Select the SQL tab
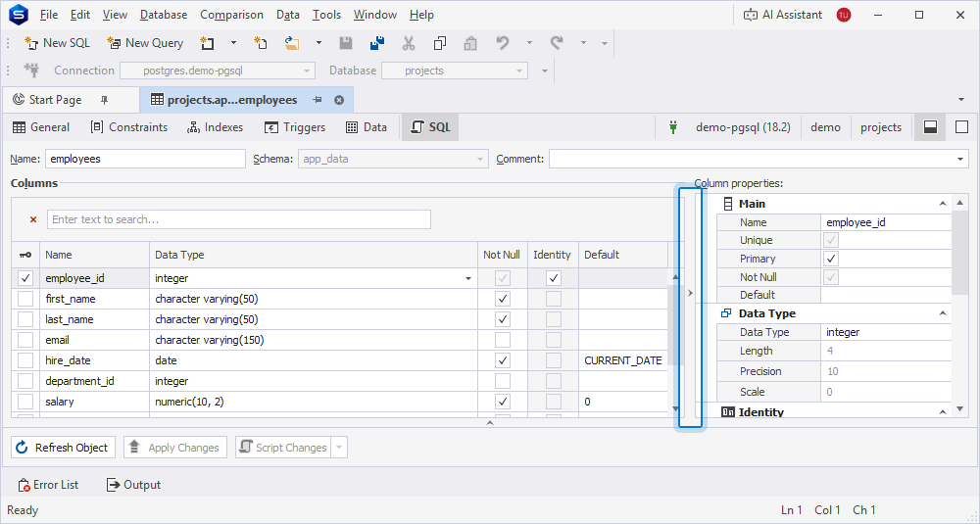This screenshot has width=980, height=524. pos(430,127)
